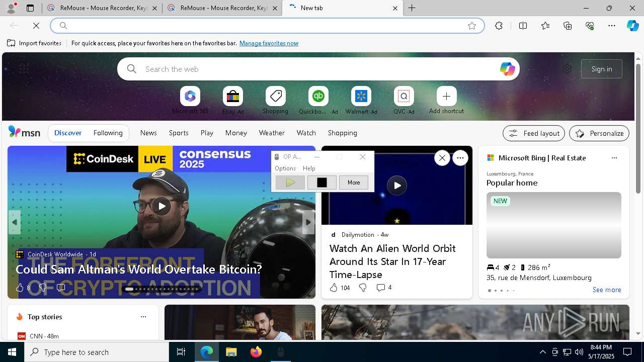
Task: Click See more on Real Estate card
Action: (x=607, y=290)
